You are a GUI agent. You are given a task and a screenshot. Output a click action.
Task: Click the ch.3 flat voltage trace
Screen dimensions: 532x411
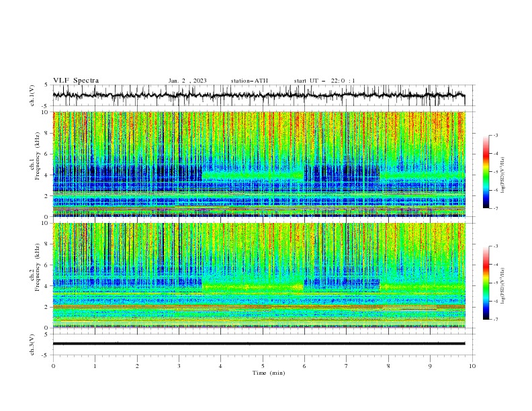(259, 344)
